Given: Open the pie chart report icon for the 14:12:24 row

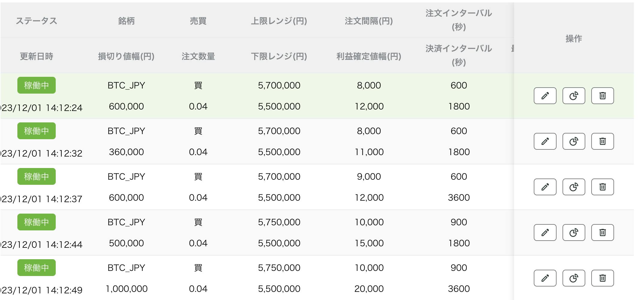Looking at the screenshot, I should [x=573, y=96].
